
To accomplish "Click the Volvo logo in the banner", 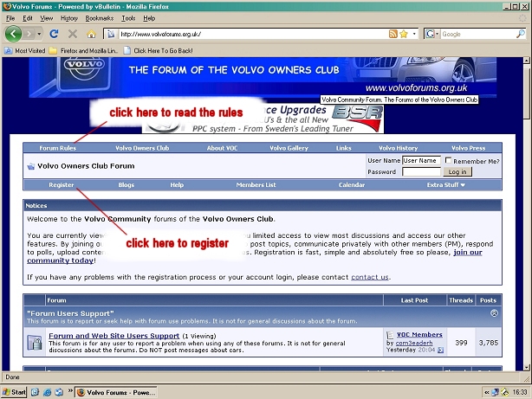I will pos(84,69).
